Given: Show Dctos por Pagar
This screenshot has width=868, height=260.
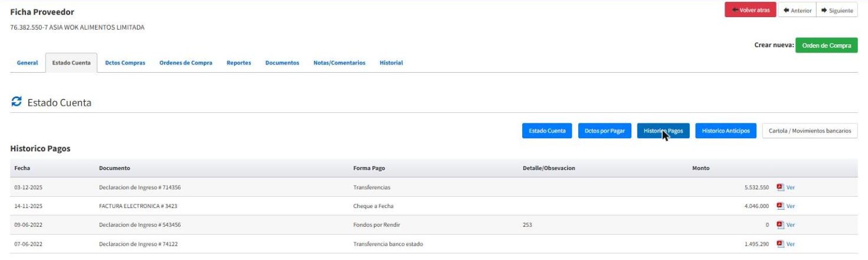Looking at the screenshot, I should pos(605,131).
